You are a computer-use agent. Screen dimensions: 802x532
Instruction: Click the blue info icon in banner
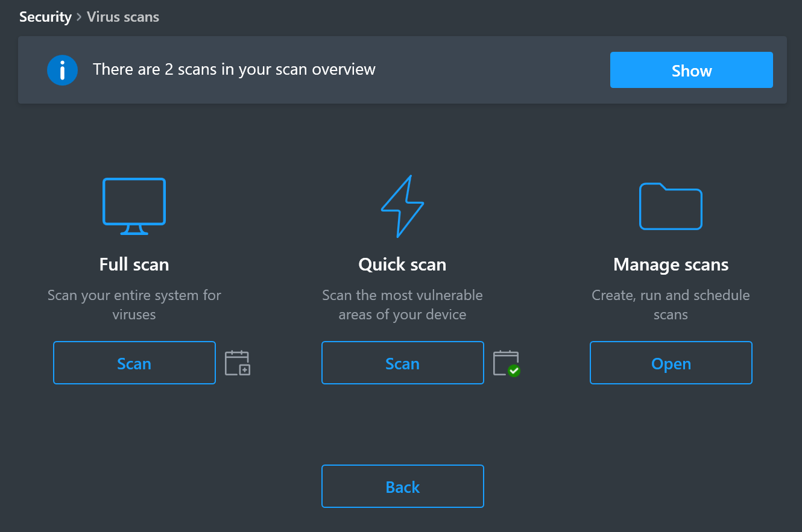(x=62, y=70)
